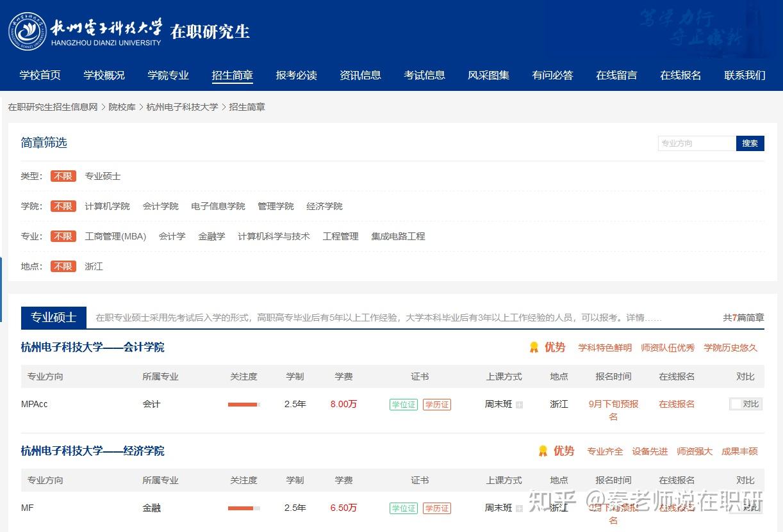783x532 pixels.
Task: Click the 专业齐全 advantage tag
Action: click(x=605, y=451)
